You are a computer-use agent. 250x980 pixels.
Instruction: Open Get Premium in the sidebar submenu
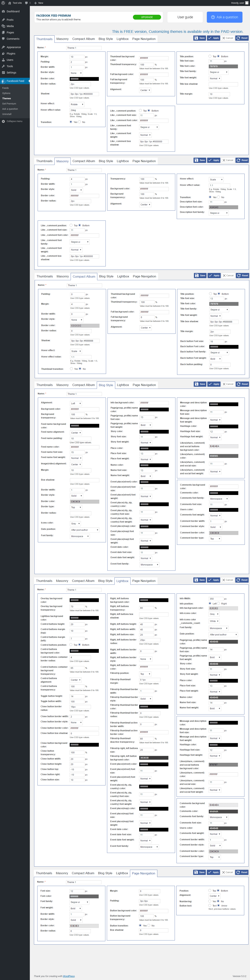(9, 104)
